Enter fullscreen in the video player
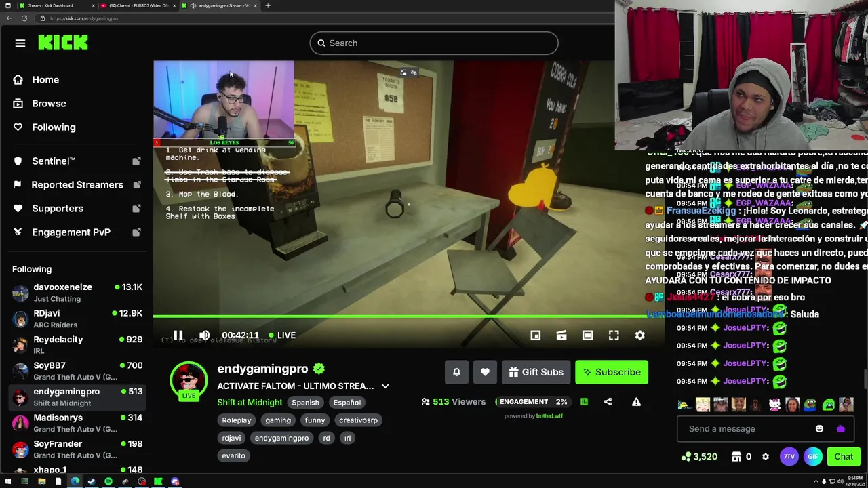 point(614,335)
